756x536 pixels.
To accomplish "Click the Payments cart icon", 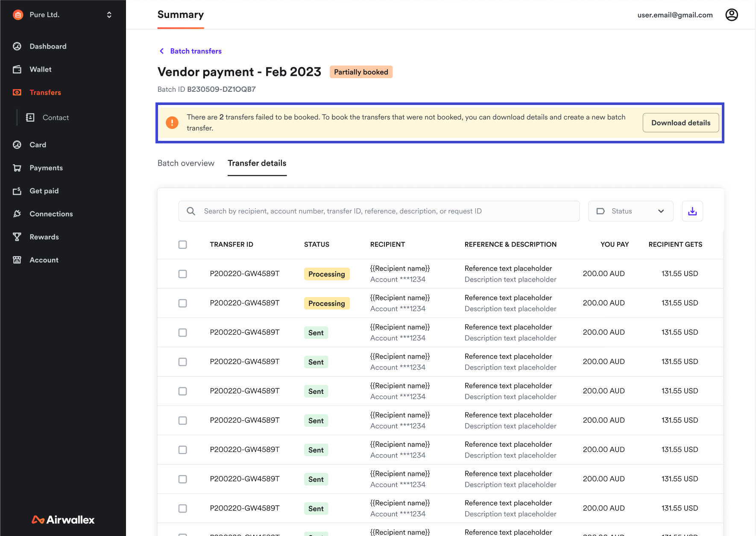I will (x=17, y=168).
